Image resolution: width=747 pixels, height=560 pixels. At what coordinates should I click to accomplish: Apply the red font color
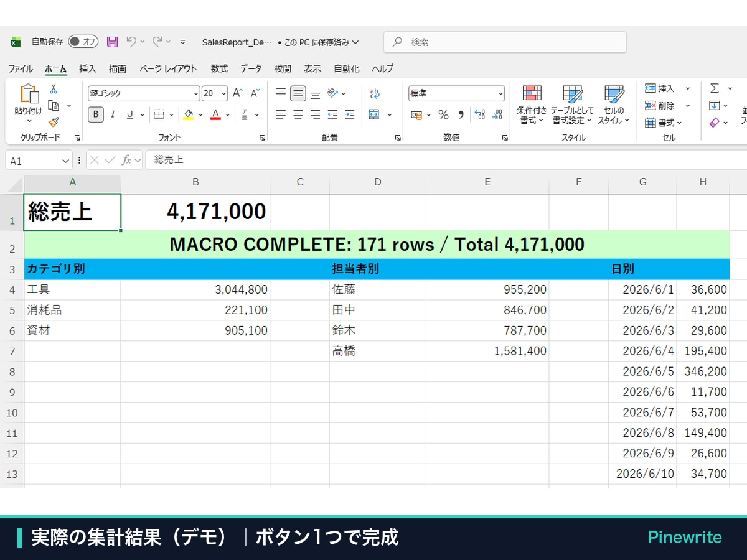[215, 114]
